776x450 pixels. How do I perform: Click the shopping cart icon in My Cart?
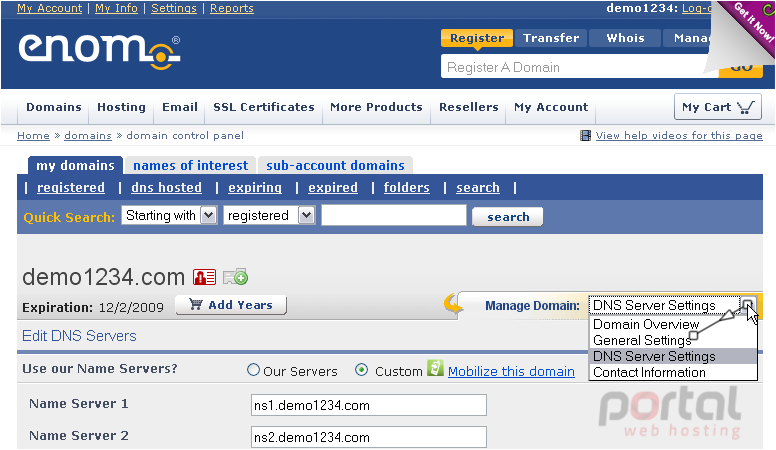(746, 107)
